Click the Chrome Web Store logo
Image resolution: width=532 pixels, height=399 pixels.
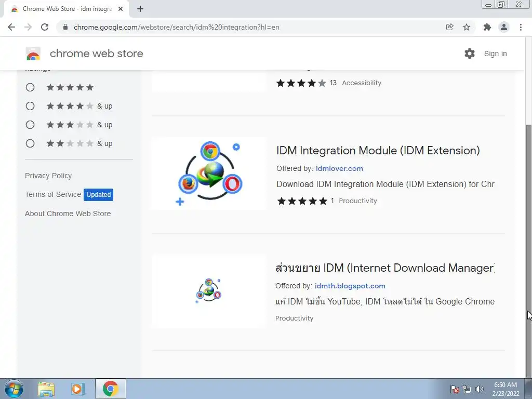click(33, 54)
